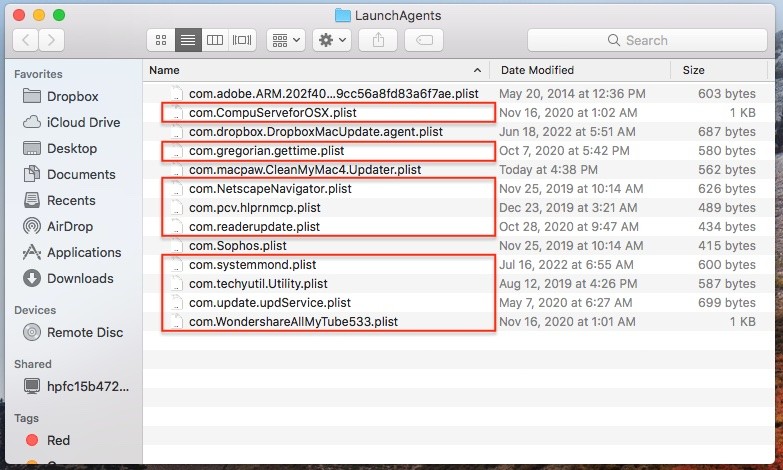Open Desktop folder in the sidebar

[60, 148]
